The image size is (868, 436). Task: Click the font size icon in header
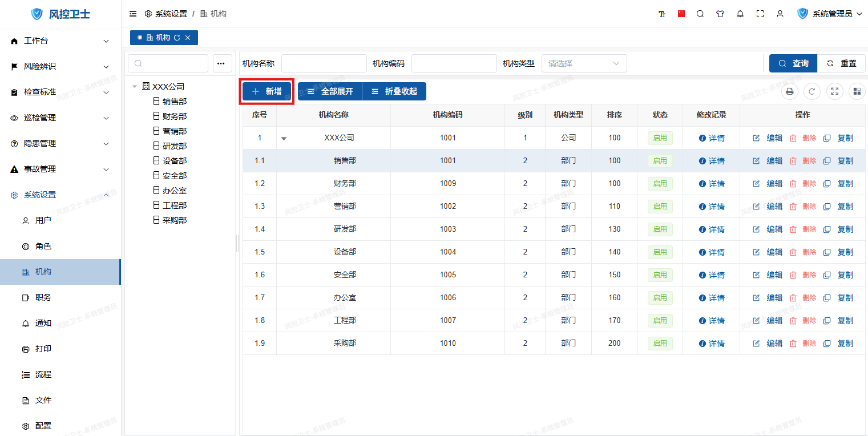pos(662,14)
